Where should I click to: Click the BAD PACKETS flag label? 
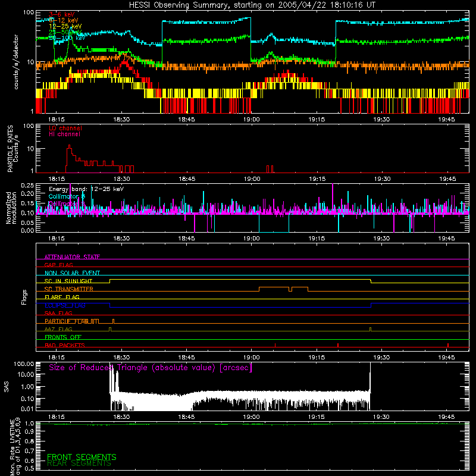[x=65, y=345]
